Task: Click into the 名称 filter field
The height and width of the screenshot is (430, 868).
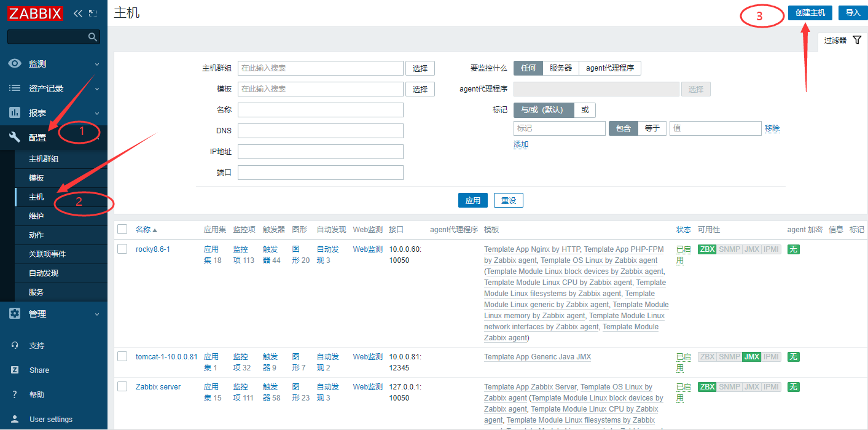Action: (x=321, y=110)
